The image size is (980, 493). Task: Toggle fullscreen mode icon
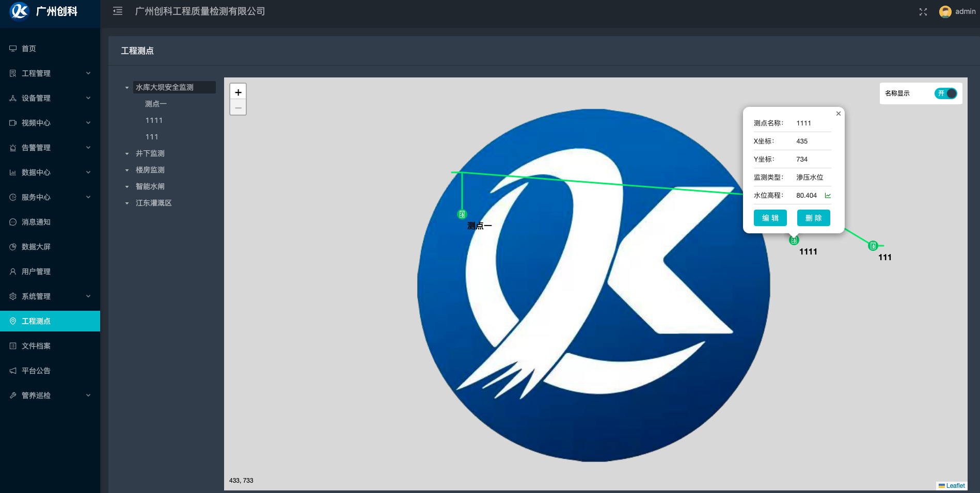pyautogui.click(x=923, y=12)
